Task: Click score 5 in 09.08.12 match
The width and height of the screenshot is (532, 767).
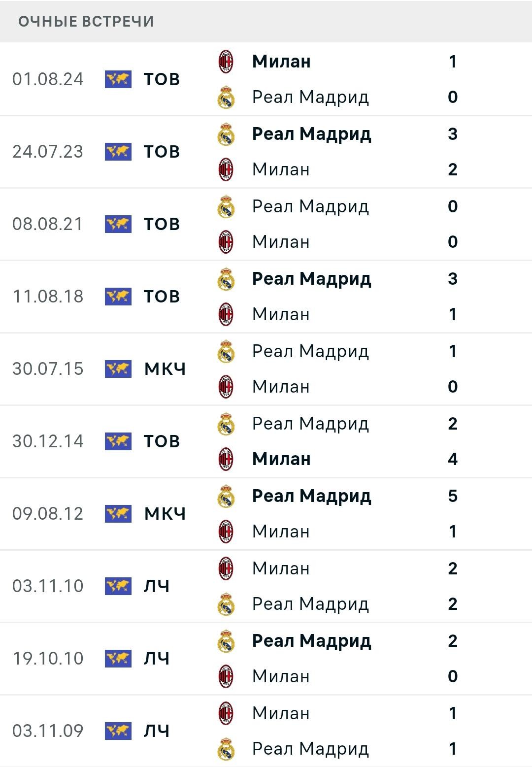Action: pos(453,496)
